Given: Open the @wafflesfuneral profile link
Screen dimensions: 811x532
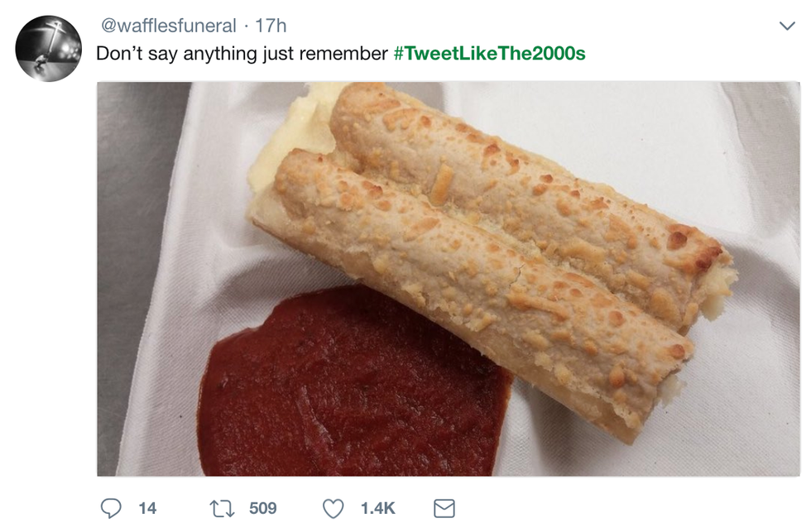Looking at the screenshot, I should pyautogui.click(x=166, y=26).
